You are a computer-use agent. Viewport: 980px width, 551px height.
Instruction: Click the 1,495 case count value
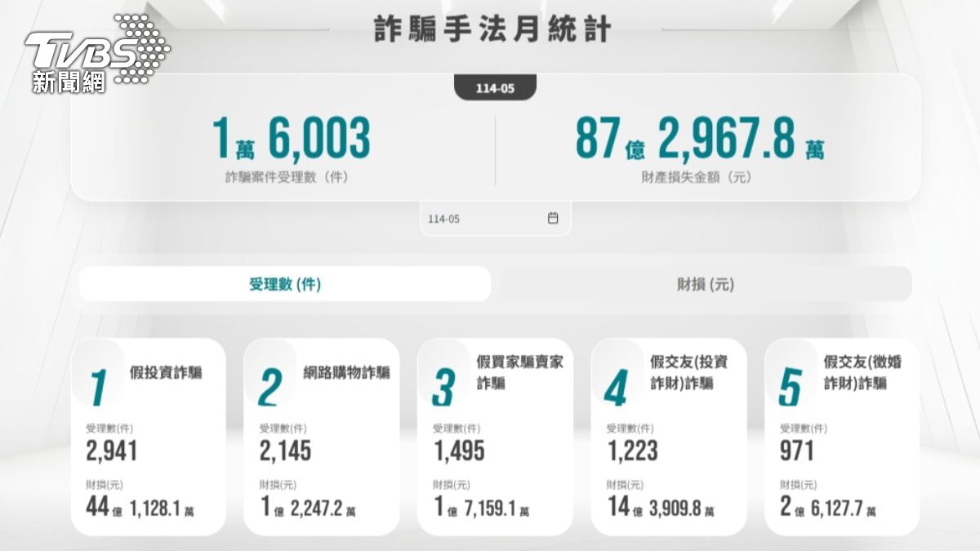[458, 451]
